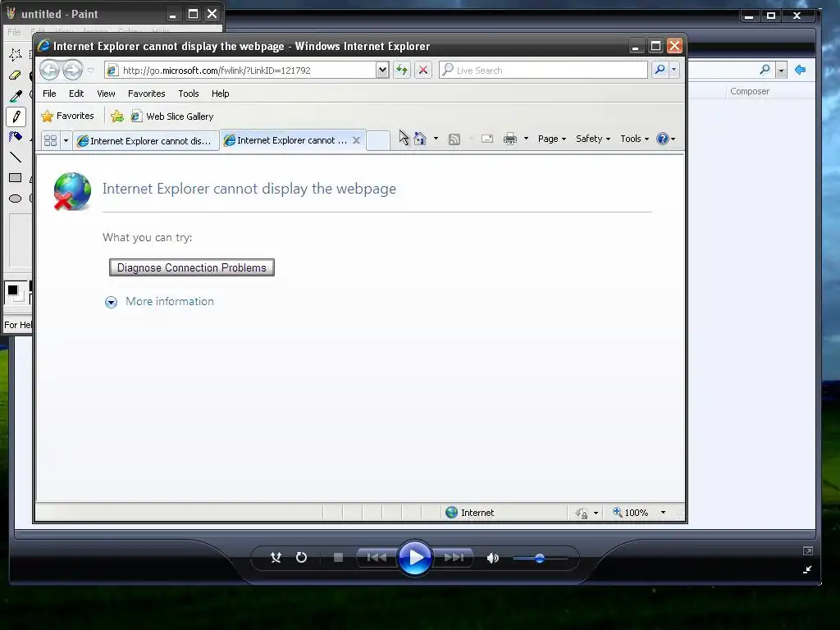Select the Ellipse tool in Paint
The image size is (840, 630).
[16, 199]
